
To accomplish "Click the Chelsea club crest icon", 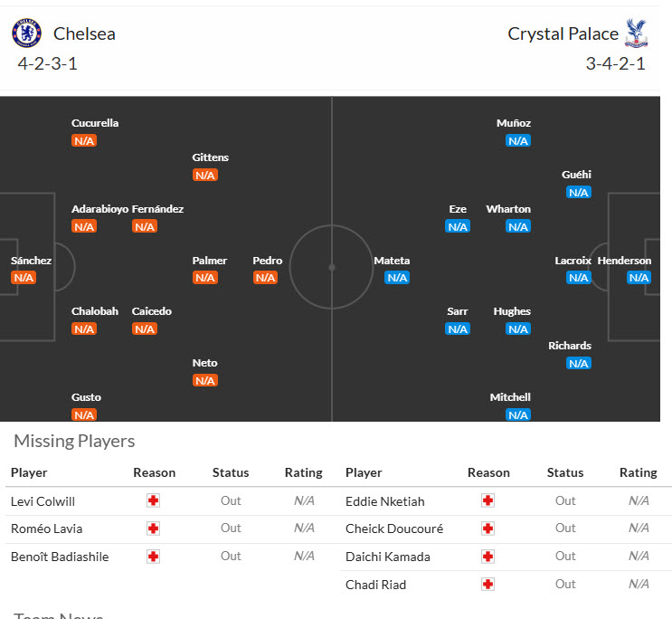I will point(26,33).
